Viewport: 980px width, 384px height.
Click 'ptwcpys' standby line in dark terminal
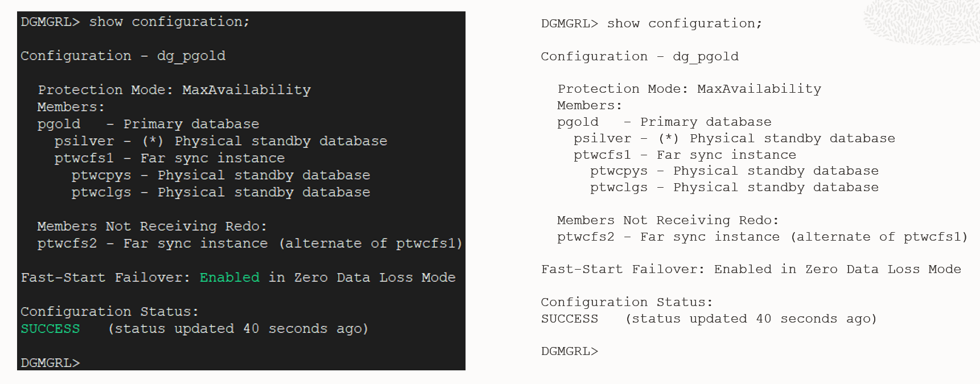tap(221, 175)
